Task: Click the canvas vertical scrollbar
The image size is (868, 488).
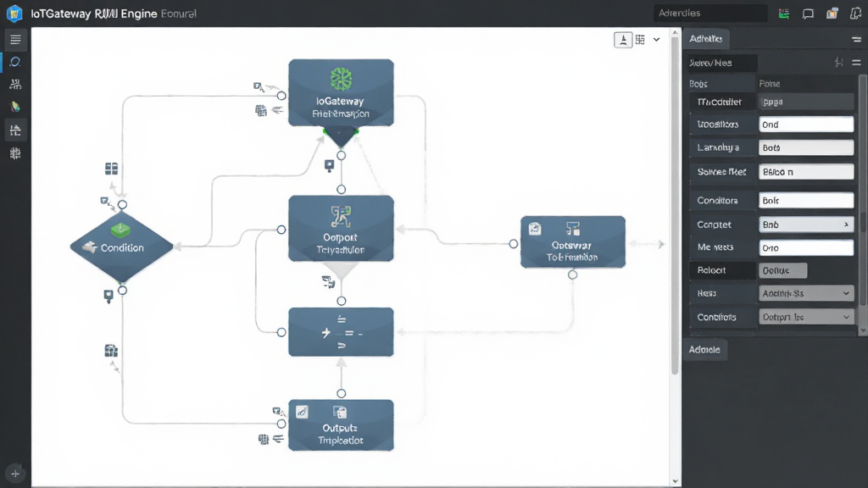Action: pyautogui.click(x=675, y=208)
